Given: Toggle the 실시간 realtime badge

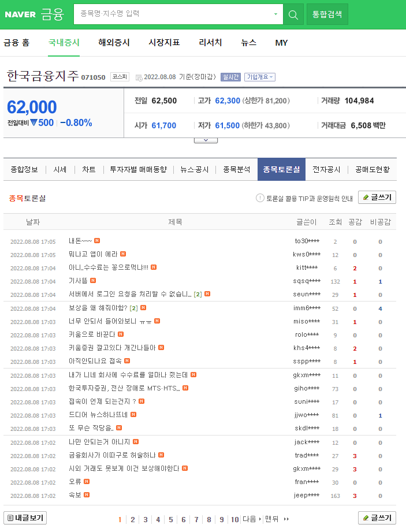Looking at the screenshot, I should click(230, 77).
